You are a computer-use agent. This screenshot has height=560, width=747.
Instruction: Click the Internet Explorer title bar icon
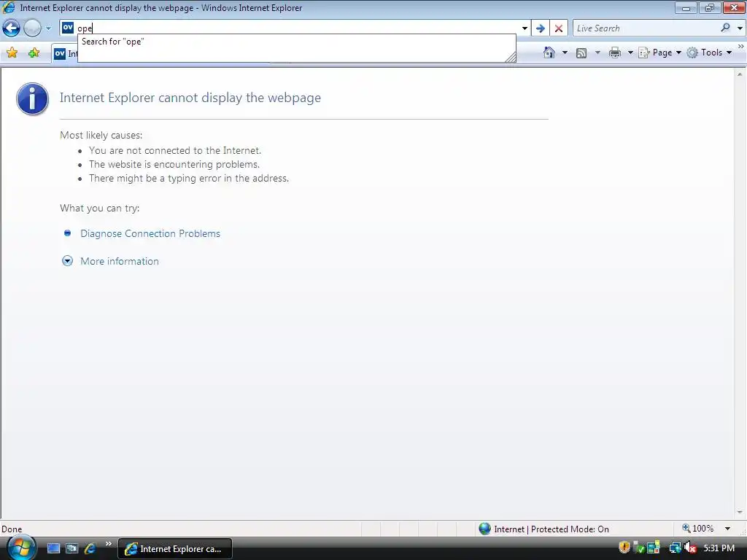coord(9,7)
